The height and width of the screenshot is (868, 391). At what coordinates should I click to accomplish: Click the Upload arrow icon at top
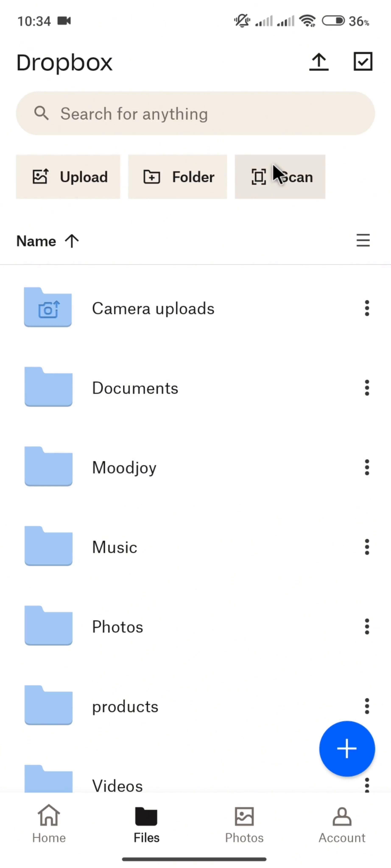click(x=318, y=61)
